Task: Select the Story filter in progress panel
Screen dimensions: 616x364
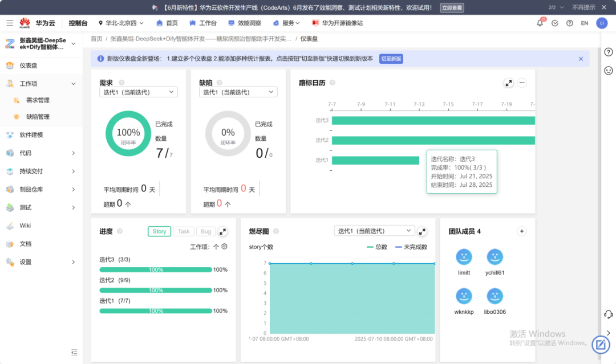Action: click(159, 231)
